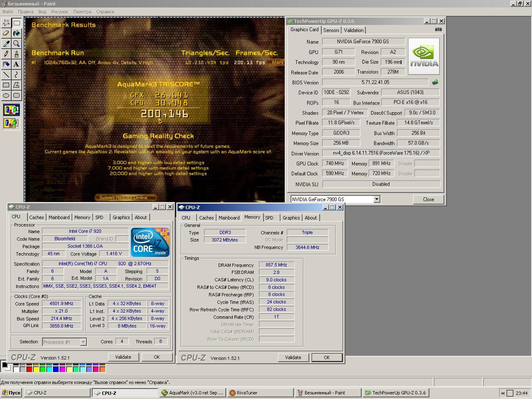532x399 pixels.
Task: Click the Close button in GPU-Z
Action: [429, 199]
